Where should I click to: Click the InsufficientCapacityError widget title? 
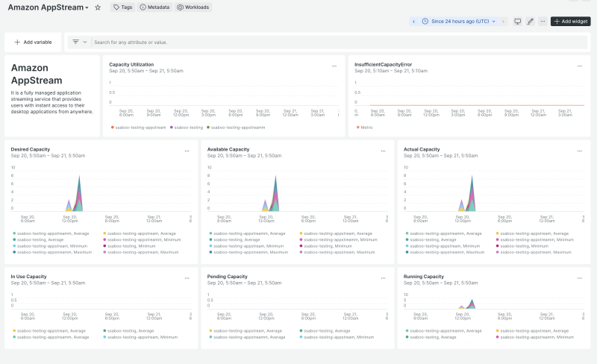click(383, 64)
